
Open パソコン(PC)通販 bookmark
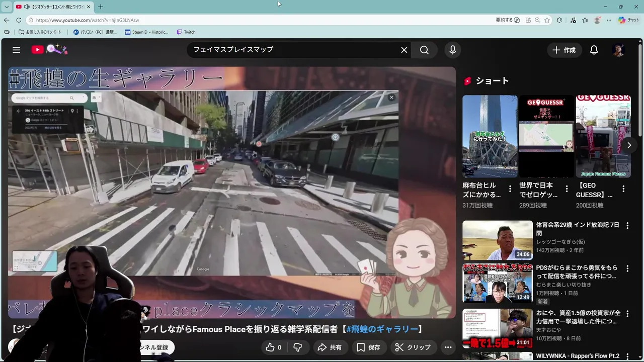coord(95,32)
